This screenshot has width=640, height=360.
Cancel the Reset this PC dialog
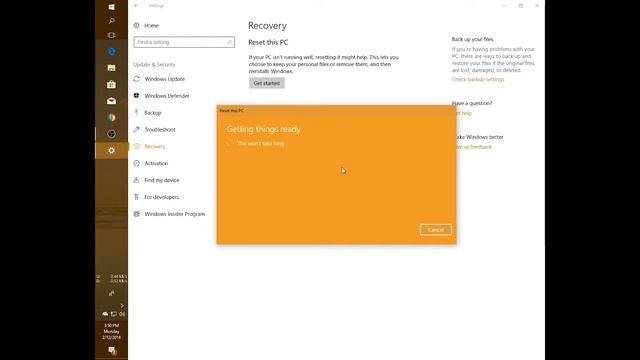(436, 230)
